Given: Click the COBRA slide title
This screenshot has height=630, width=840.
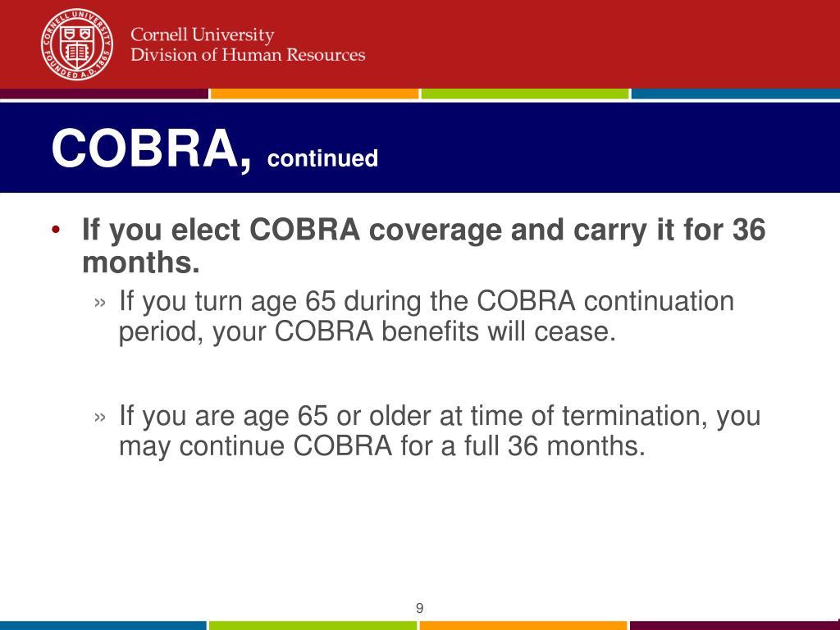Looking at the screenshot, I should [151, 149].
